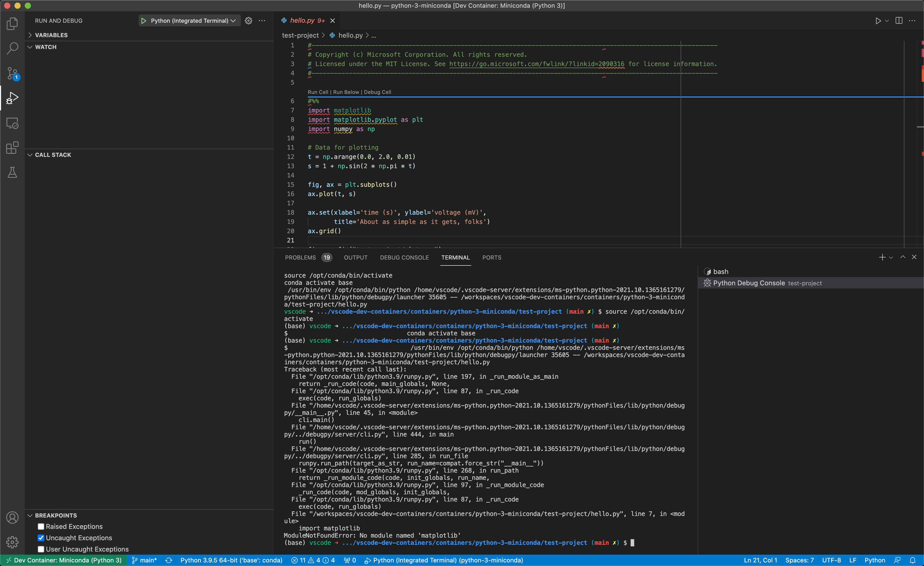Start debugging with green play button
Image resolution: width=924 pixels, height=566 pixels.
pos(144,21)
